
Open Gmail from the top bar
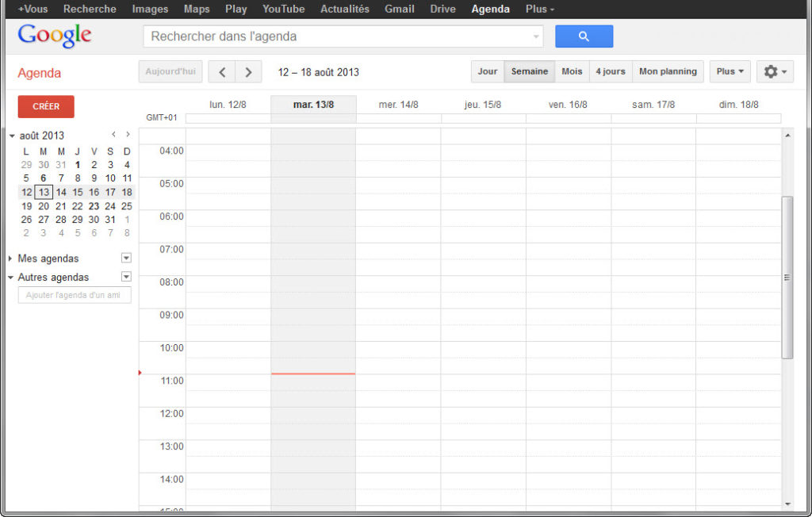tap(399, 9)
